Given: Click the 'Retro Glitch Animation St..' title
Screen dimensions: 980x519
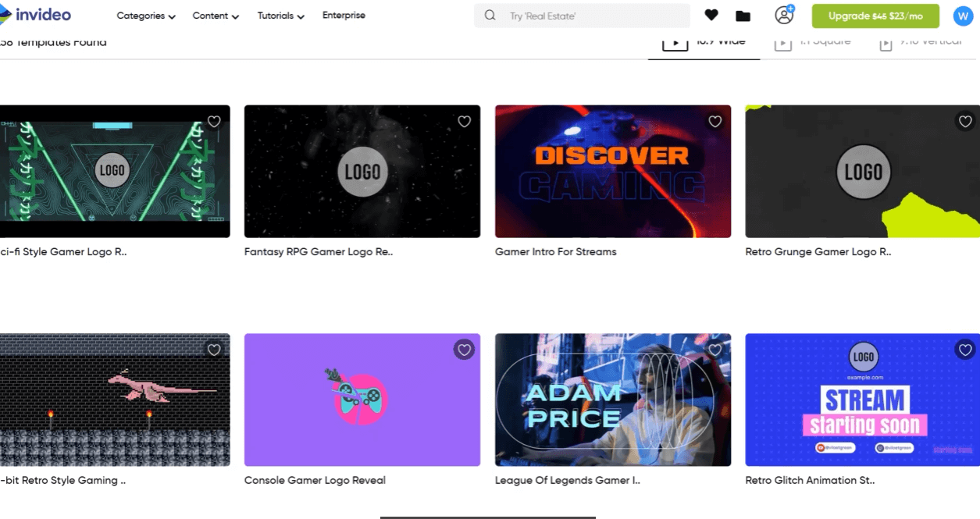Looking at the screenshot, I should [811, 481].
